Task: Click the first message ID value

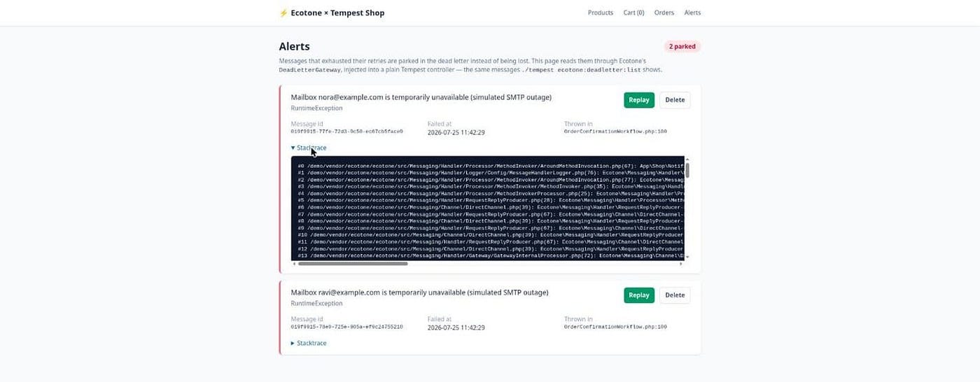Action: tap(347, 132)
